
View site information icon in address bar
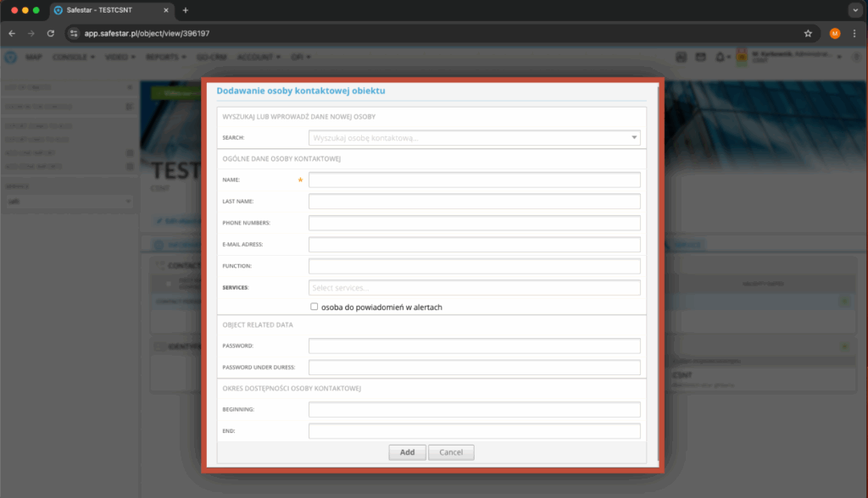(74, 33)
